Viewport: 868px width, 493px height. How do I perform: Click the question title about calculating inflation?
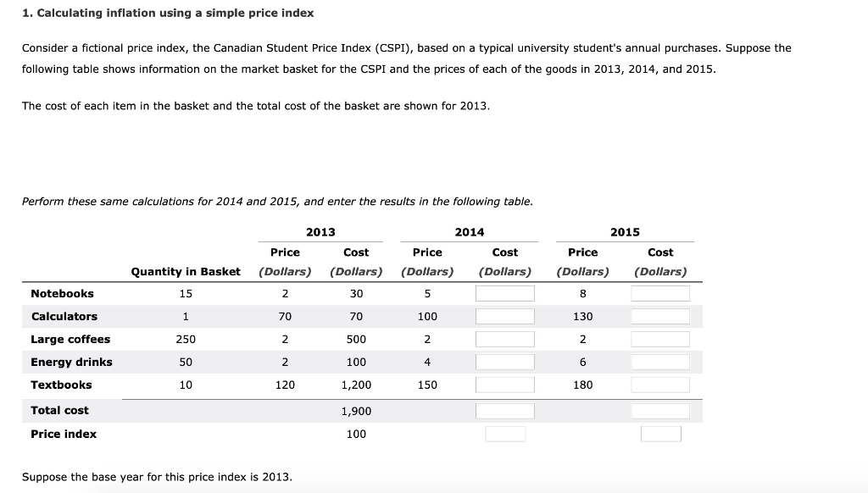pos(167,13)
